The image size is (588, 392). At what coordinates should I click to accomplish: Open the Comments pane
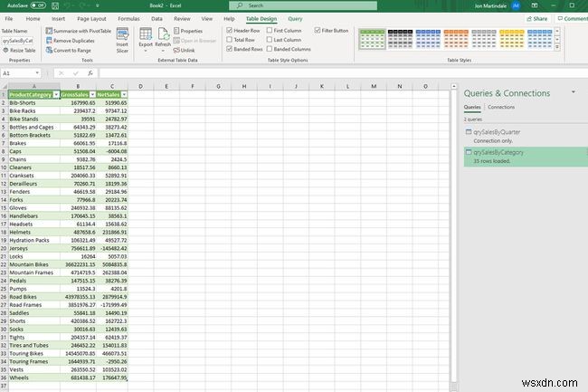click(x=572, y=19)
